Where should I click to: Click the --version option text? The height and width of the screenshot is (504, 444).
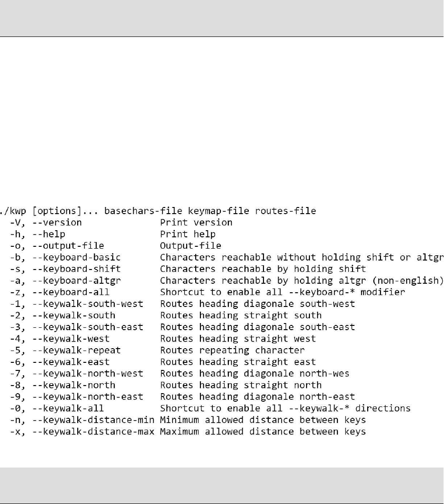pyautogui.click(x=57, y=223)
